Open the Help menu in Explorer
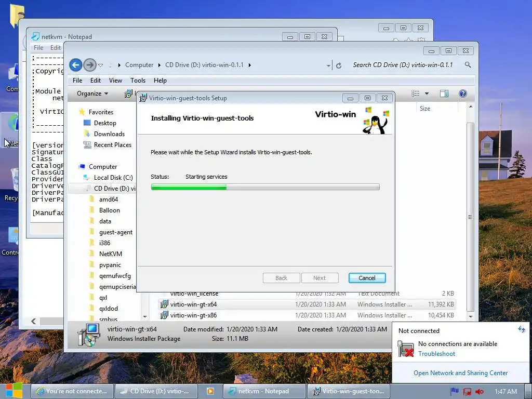Image resolution: width=532 pixels, height=399 pixels. (x=160, y=81)
